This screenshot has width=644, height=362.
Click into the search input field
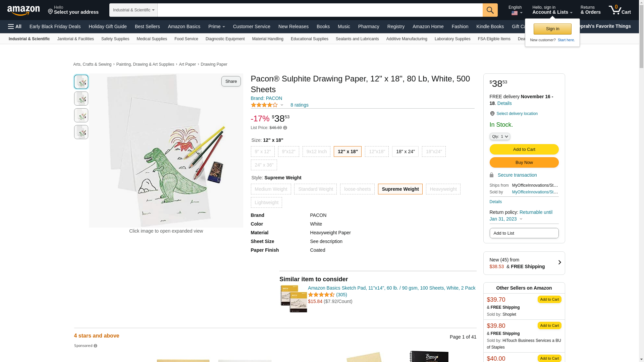[320, 10]
